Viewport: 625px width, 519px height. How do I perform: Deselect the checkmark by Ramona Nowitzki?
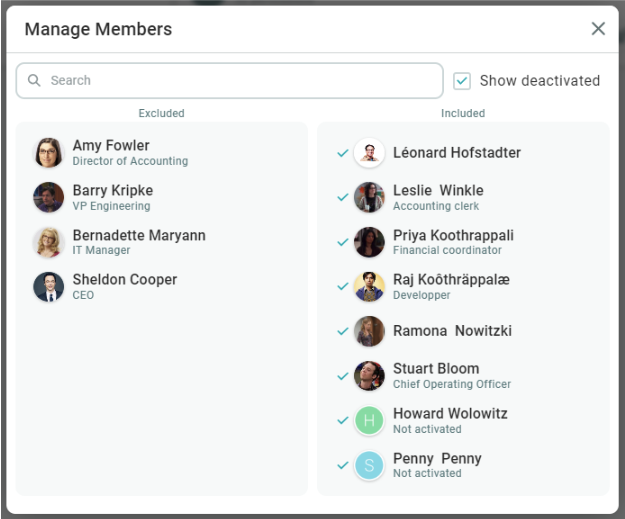(x=343, y=331)
